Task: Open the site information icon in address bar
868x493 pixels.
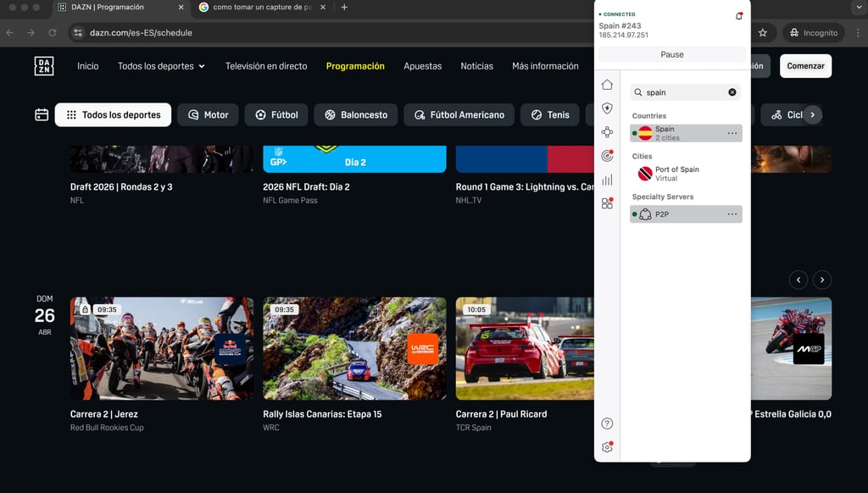Action: 78,33
